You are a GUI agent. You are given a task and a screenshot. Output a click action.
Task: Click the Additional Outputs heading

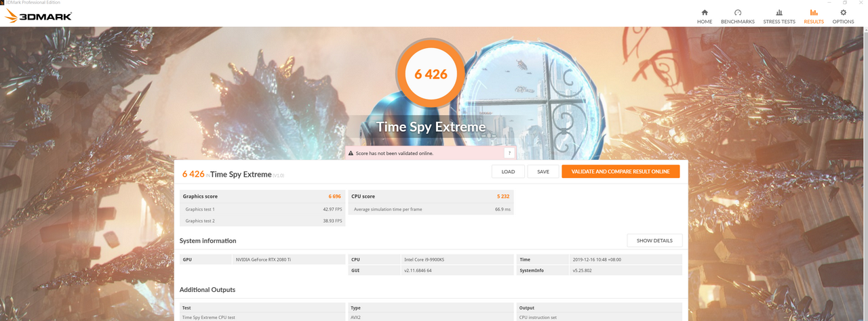point(208,290)
